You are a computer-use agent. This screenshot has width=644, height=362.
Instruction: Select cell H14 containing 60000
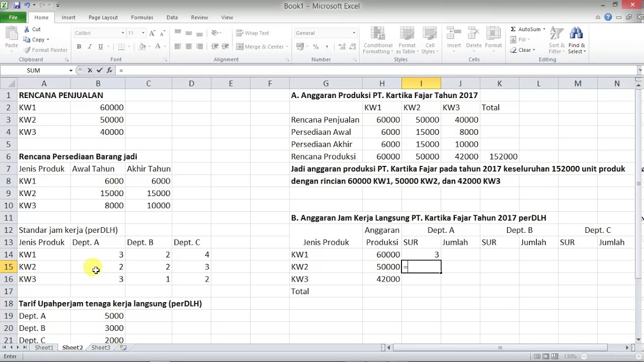point(382,254)
